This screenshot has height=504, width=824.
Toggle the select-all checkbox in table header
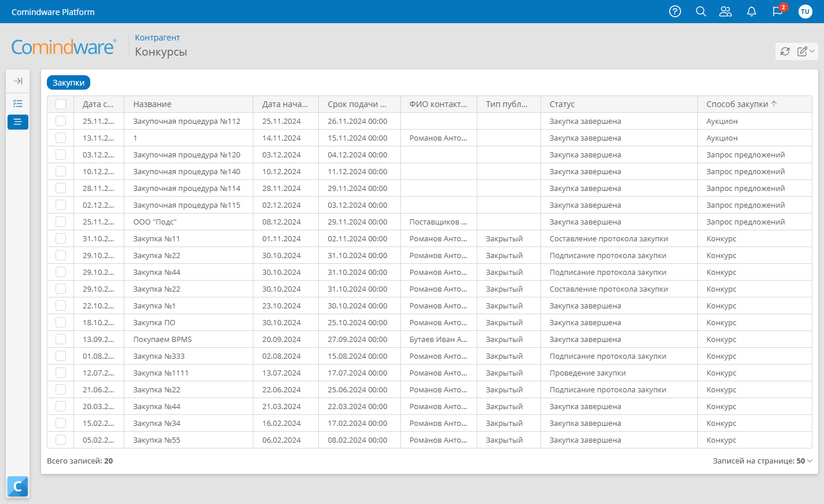tap(61, 104)
